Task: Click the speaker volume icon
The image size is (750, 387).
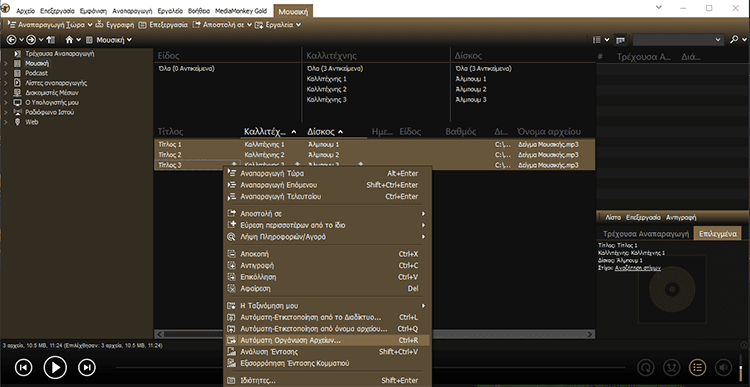Action: pos(723,367)
